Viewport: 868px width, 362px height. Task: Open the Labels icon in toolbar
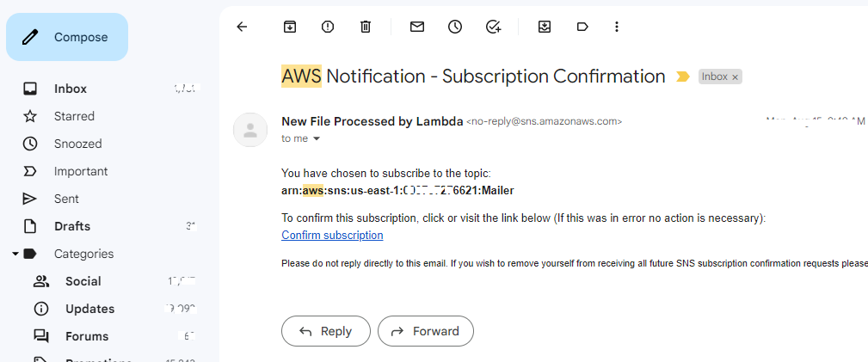pos(582,27)
